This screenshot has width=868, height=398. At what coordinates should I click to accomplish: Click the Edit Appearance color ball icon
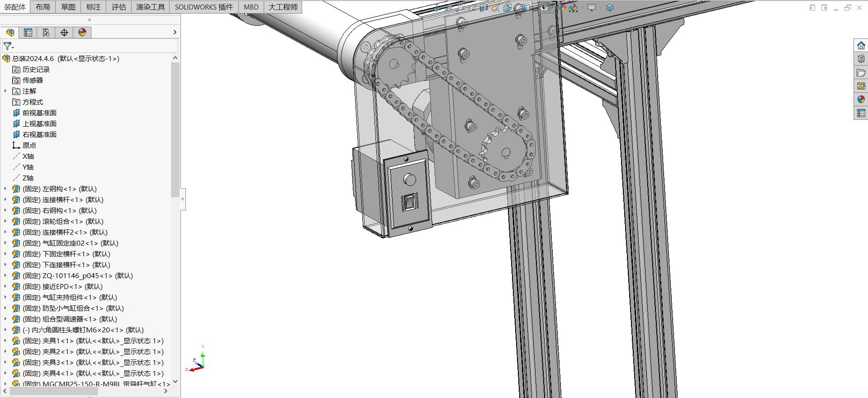click(x=562, y=8)
